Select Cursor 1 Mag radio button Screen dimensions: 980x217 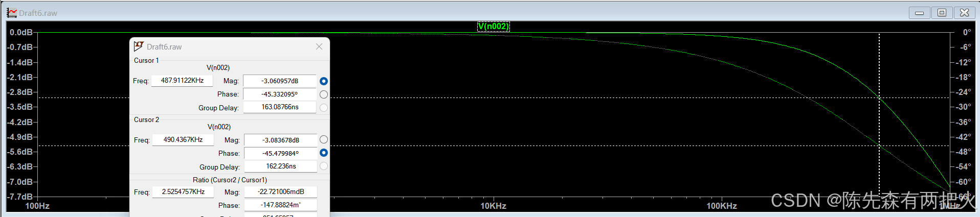coord(324,81)
